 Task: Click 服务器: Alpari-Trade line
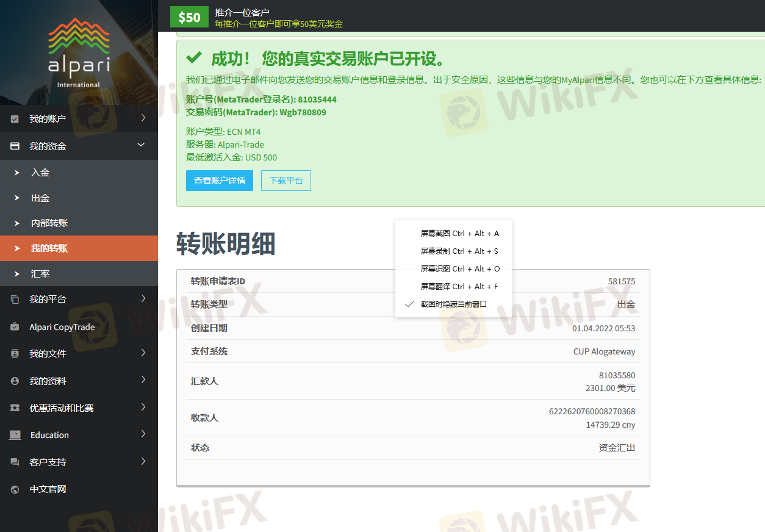click(225, 145)
